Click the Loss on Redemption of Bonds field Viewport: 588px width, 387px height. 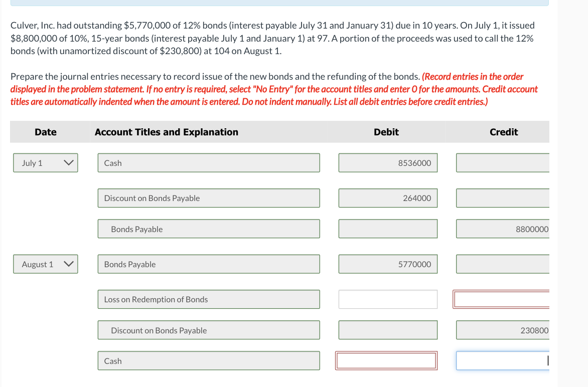[x=209, y=299]
